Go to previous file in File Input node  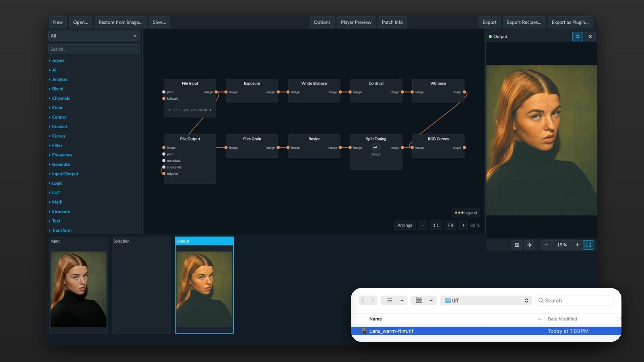point(169,110)
